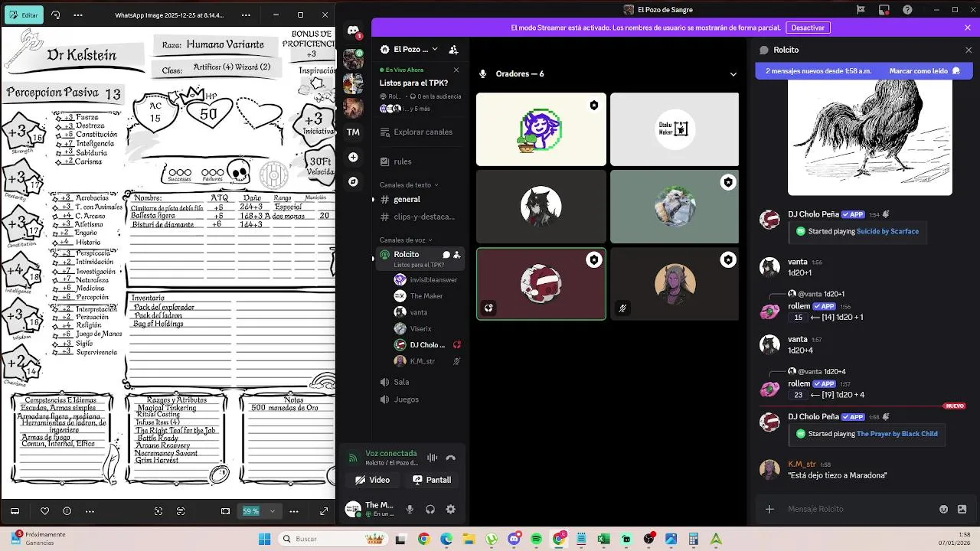Open OBS Studio from the taskbar
Viewport: 980px width, 551px height.
648,539
